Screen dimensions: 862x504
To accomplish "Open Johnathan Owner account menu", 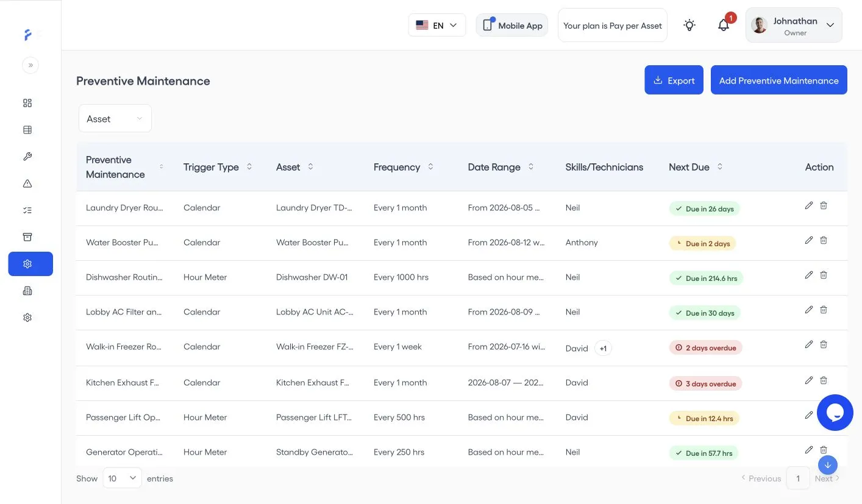I will (794, 25).
